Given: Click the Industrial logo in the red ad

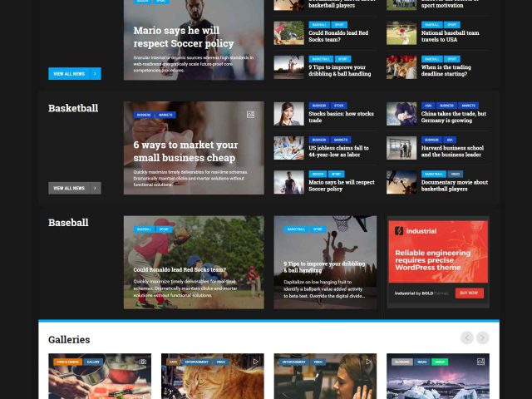Looking at the screenshot, I should click(416, 231).
